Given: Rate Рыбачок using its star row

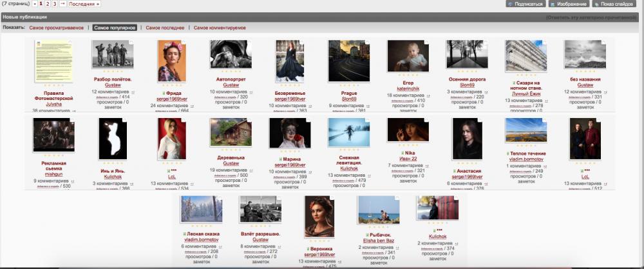Looking at the screenshot, I should (378, 228).
